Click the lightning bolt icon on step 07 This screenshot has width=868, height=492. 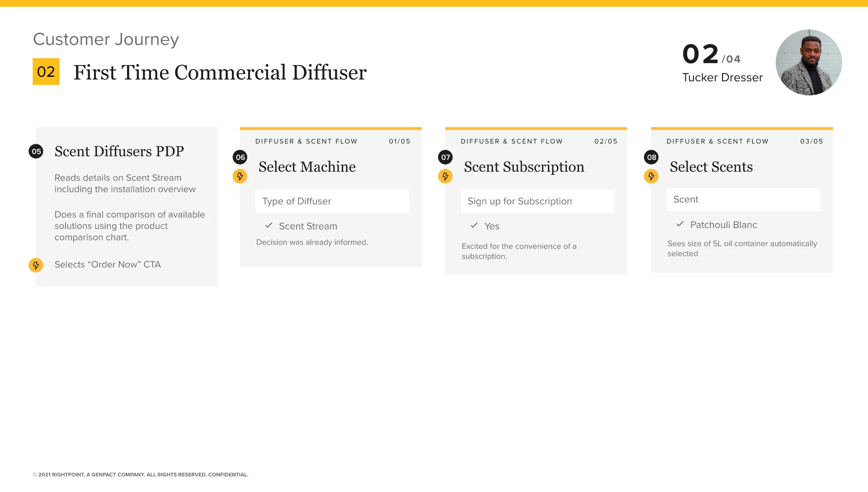(447, 176)
